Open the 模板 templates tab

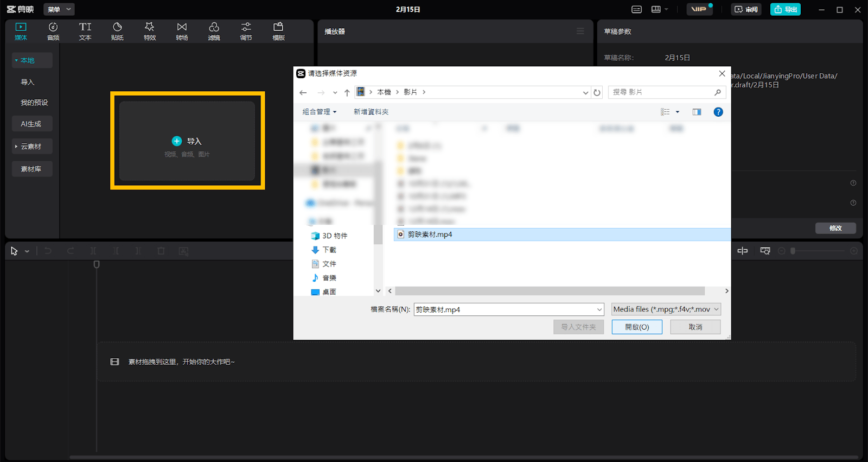click(x=278, y=31)
